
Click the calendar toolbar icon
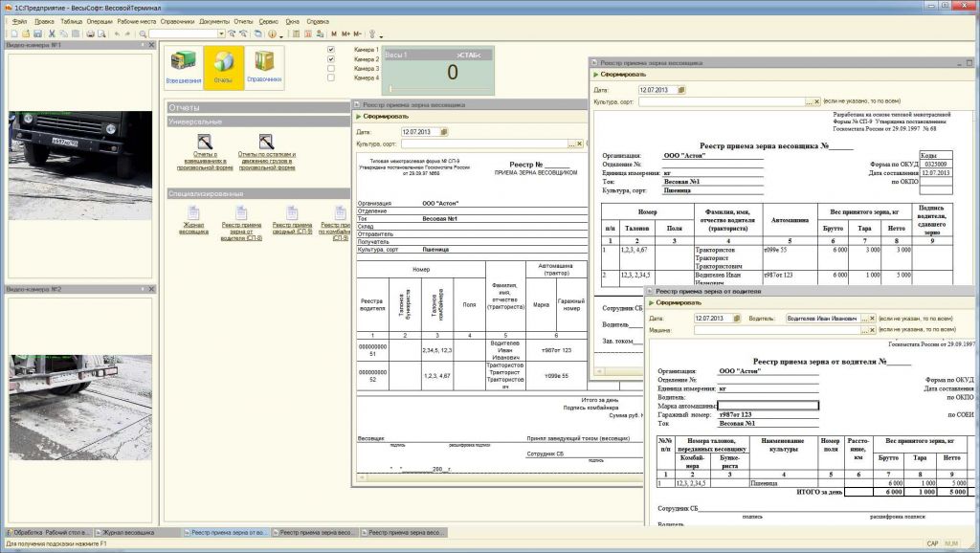coord(308,33)
